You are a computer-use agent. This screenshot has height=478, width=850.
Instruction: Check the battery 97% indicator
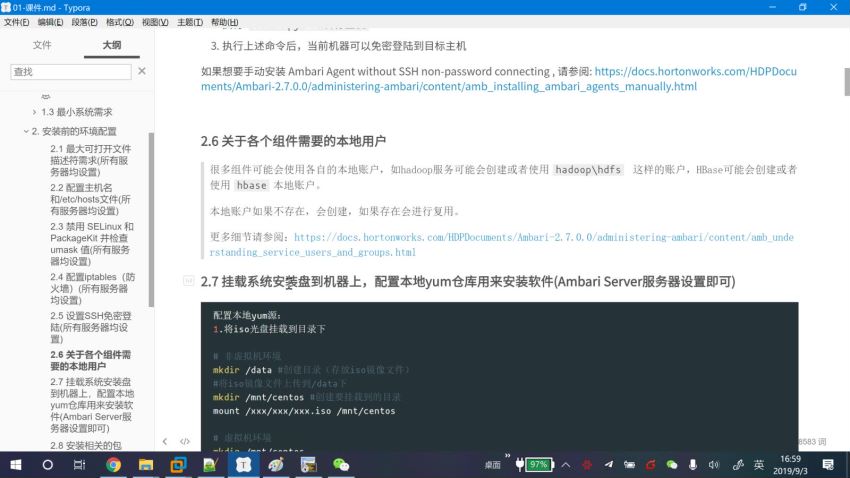[535, 464]
